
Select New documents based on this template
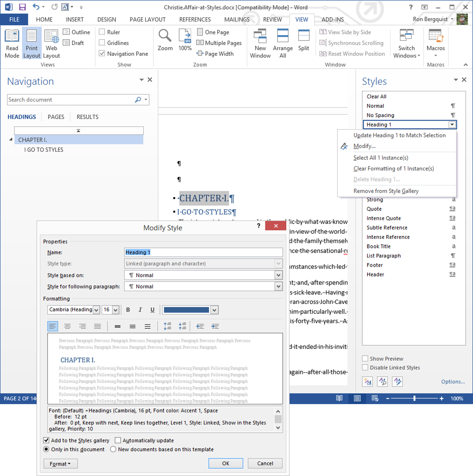point(113,449)
